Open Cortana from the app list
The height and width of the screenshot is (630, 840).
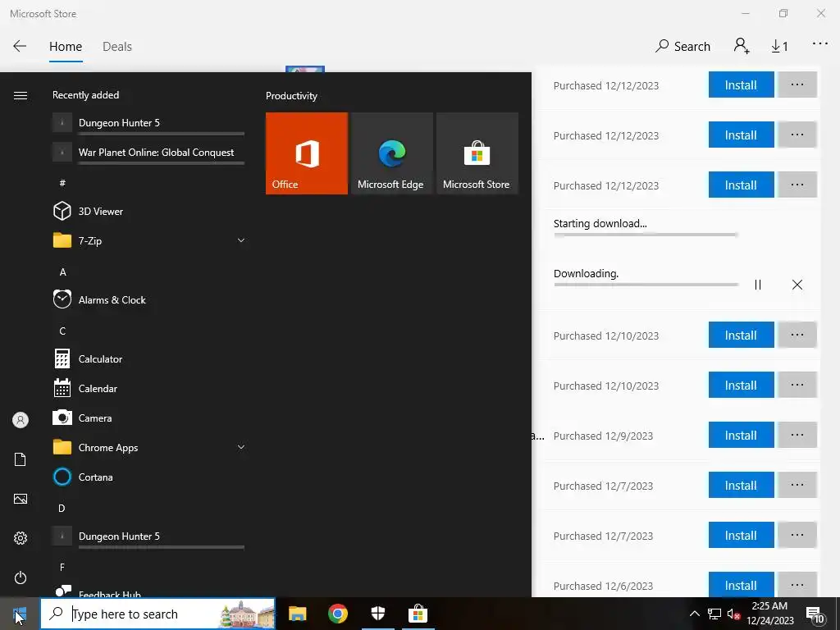coord(148,477)
